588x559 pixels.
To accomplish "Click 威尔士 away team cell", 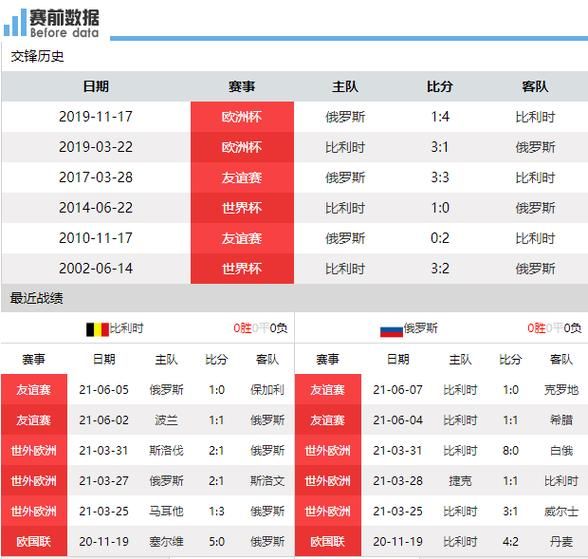I will coord(561,511).
